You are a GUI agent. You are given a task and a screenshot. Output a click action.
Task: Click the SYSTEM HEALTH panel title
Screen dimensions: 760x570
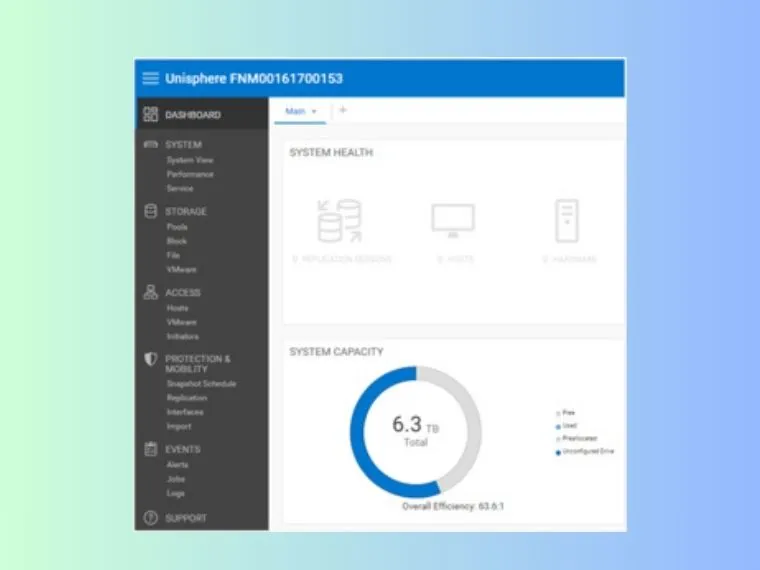(x=331, y=152)
